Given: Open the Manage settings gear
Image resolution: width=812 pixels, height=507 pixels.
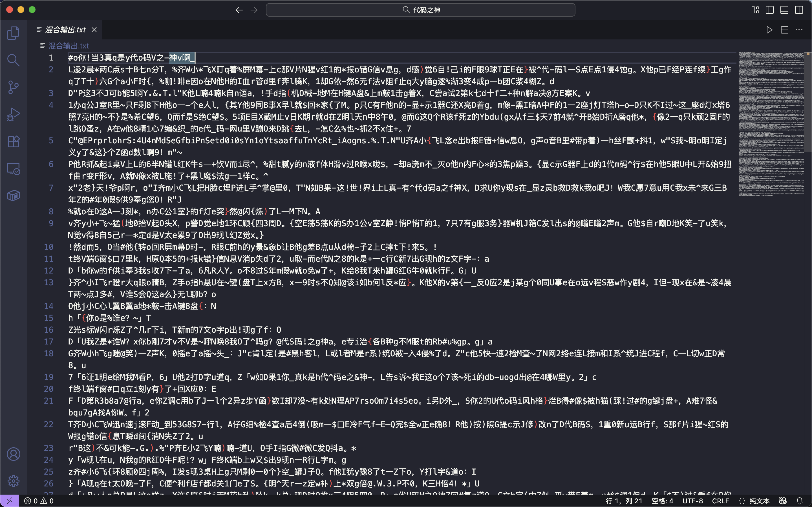Looking at the screenshot, I should pyautogui.click(x=14, y=481).
